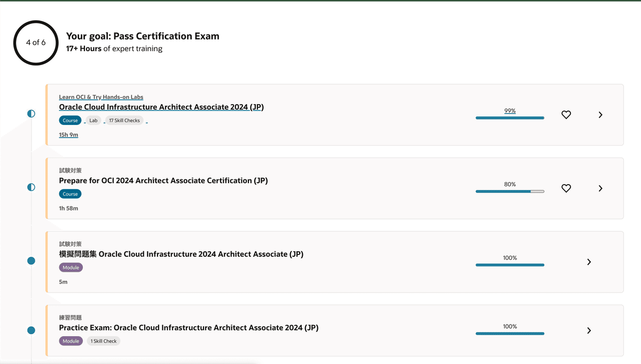Expand 模擬問題集 module with chevron arrow

(x=589, y=262)
